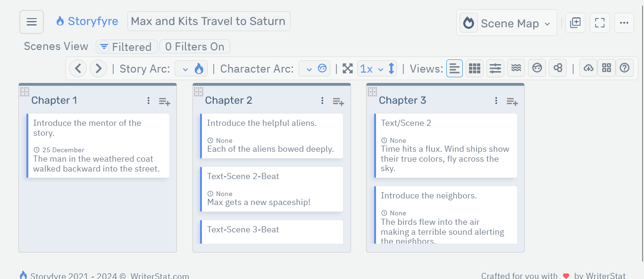Expand the Character Arc dropdown
Viewport: 644px width, 279px height.
click(x=315, y=69)
